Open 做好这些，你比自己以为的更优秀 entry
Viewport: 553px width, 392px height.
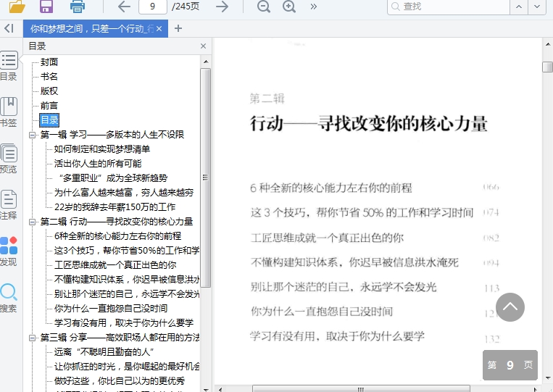click(120, 381)
